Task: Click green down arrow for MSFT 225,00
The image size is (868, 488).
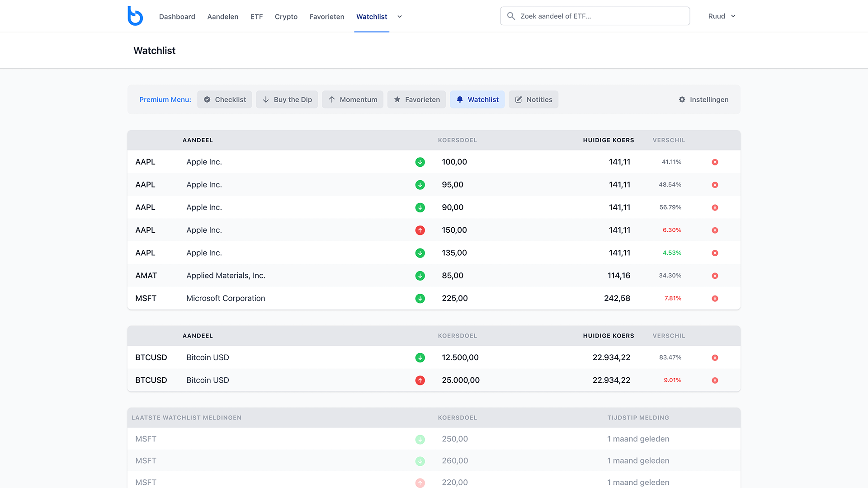Action: tap(420, 299)
